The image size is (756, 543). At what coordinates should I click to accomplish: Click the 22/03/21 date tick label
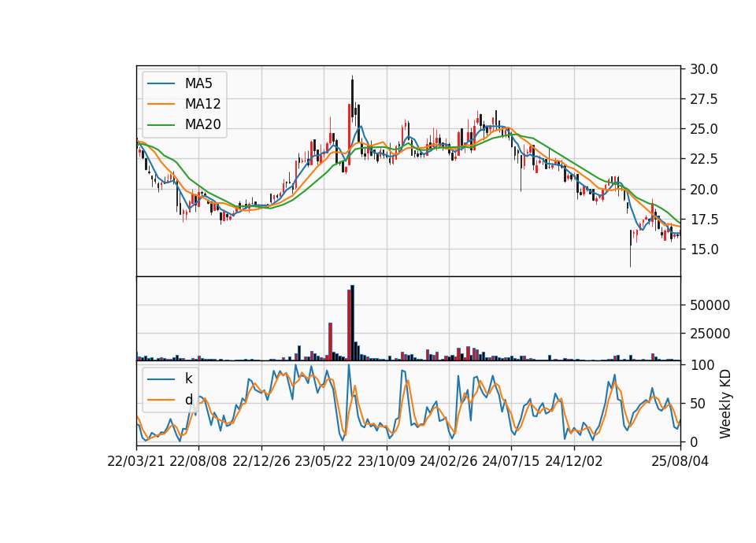(136, 461)
